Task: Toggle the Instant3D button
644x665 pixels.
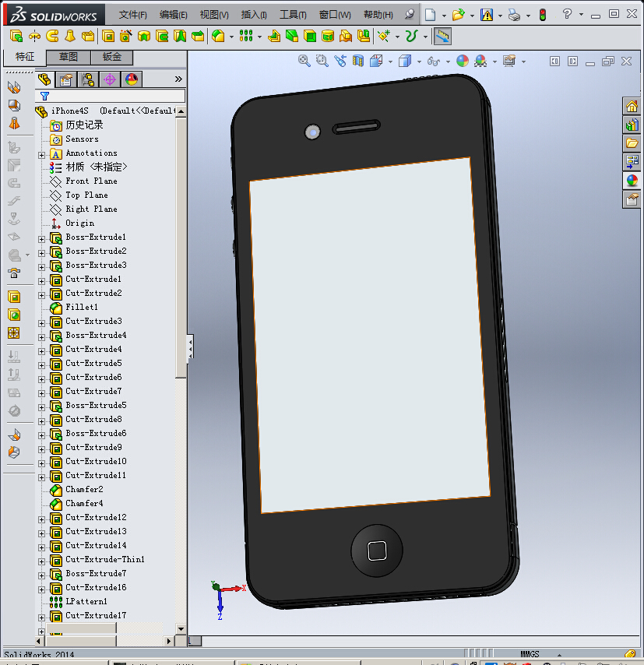Action: tap(442, 37)
